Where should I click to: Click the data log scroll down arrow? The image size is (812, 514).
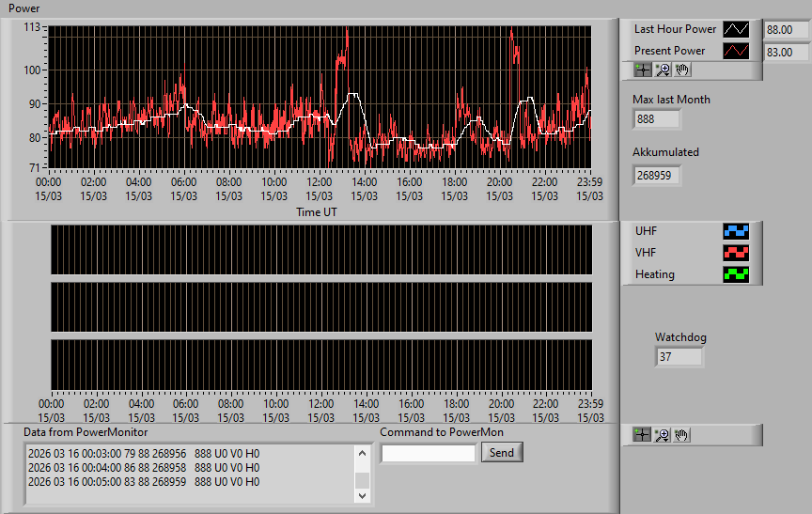coord(363,495)
